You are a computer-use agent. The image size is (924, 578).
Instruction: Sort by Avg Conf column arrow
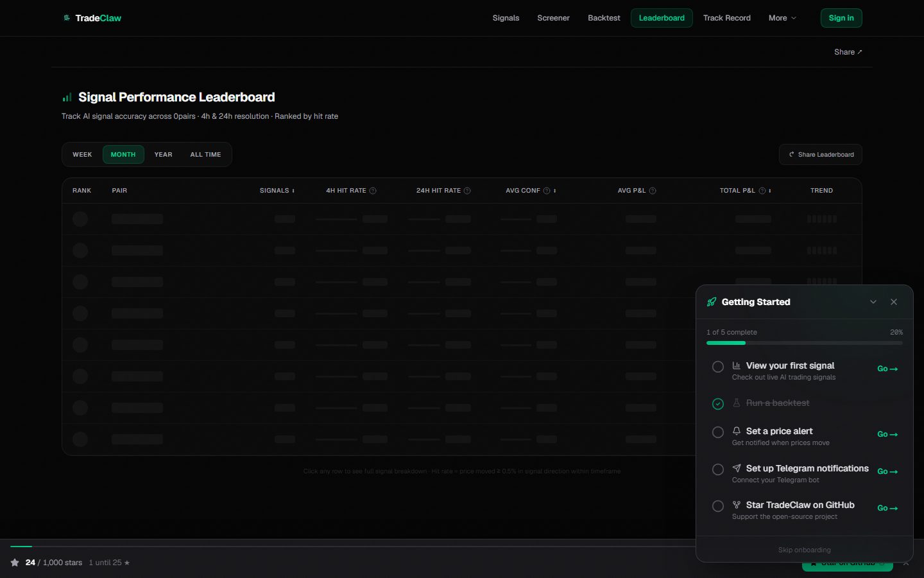click(x=554, y=191)
